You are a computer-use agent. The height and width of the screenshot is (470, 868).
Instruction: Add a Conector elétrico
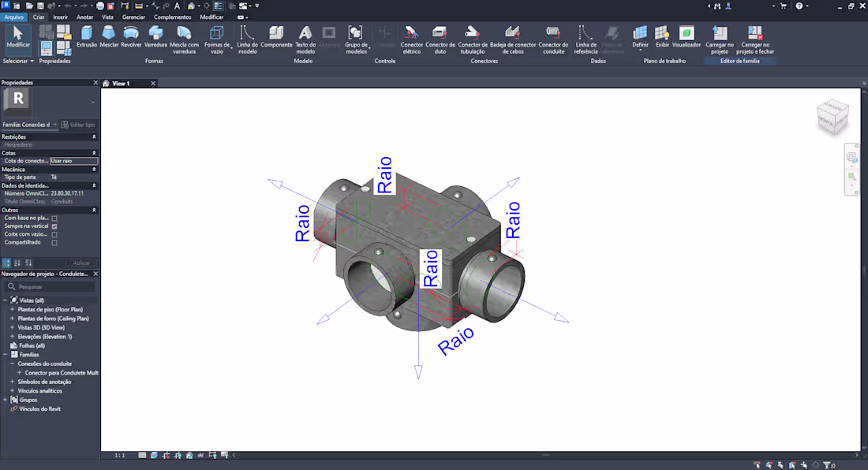(x=411, y=38)
